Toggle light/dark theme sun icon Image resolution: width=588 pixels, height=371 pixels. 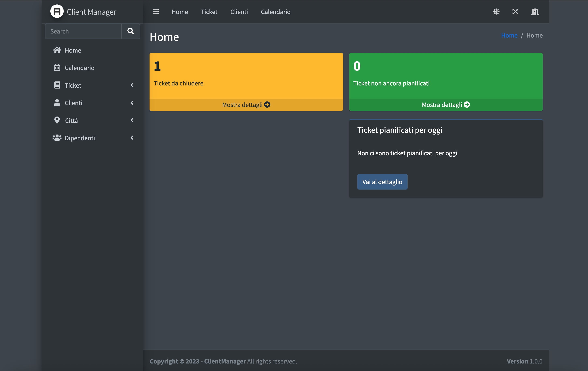tap(496, 12)
